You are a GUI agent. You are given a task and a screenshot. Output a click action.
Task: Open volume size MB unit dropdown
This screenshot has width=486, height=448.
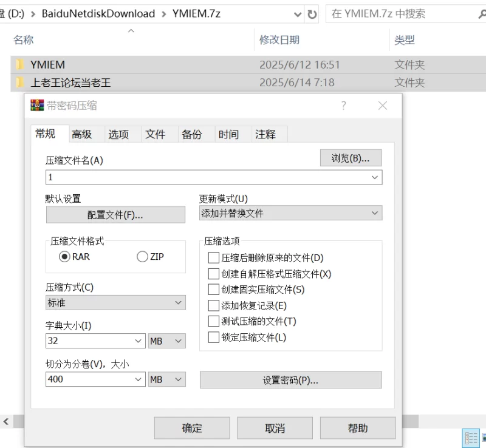(166, 379)
